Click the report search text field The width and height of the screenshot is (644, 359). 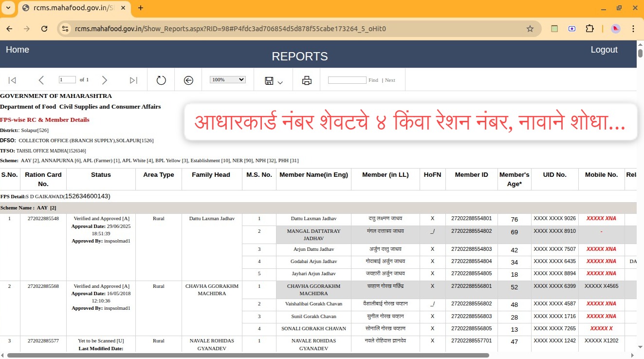coord(347,80)
